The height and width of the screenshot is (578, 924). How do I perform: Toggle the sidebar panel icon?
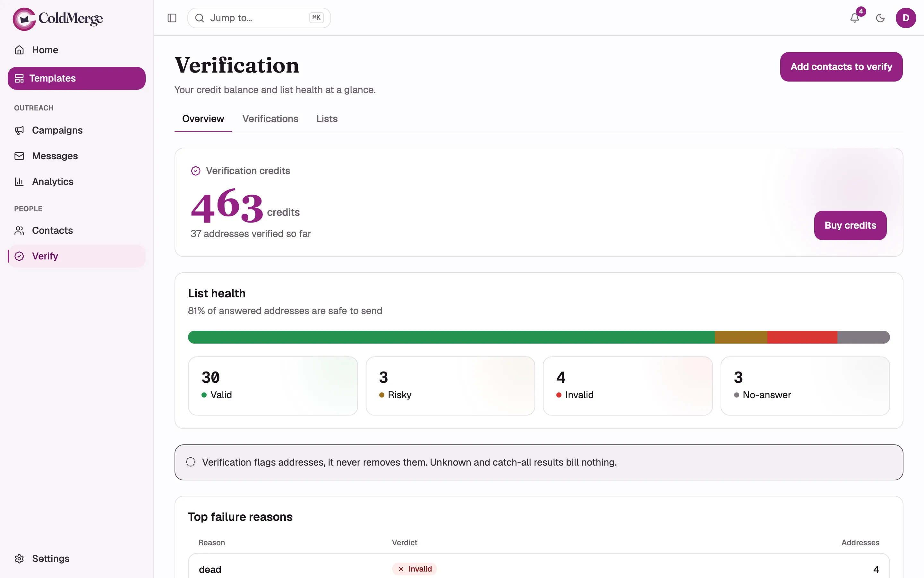(x=172, y=18)
